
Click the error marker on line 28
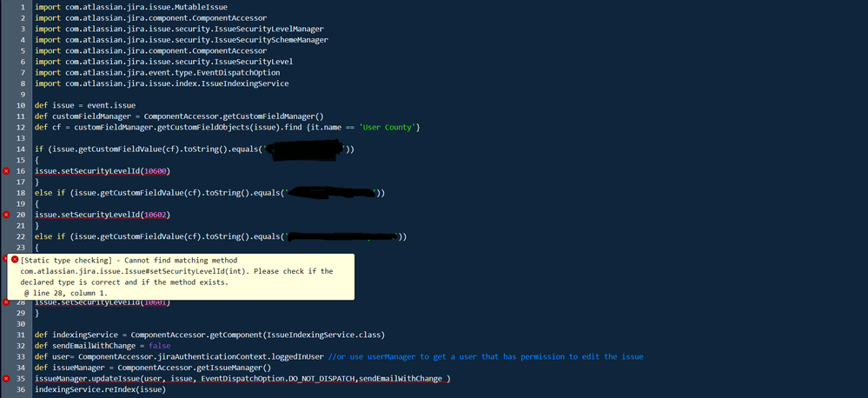6,302
